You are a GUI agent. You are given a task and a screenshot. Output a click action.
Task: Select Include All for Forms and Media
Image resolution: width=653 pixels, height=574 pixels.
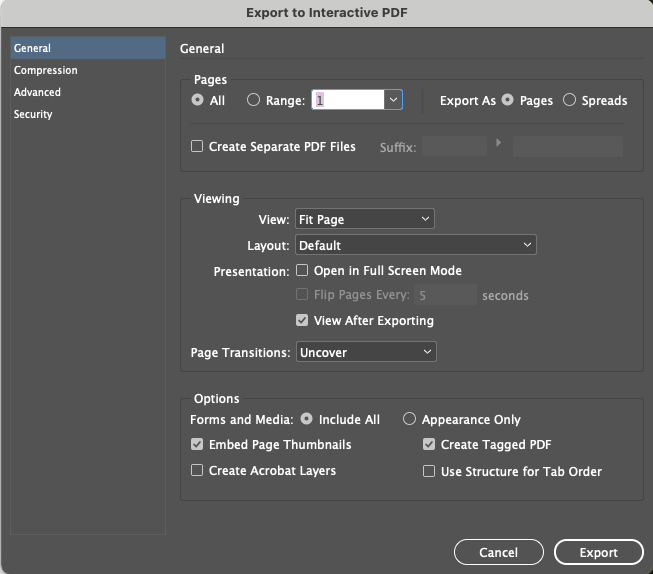pos(307,420)
